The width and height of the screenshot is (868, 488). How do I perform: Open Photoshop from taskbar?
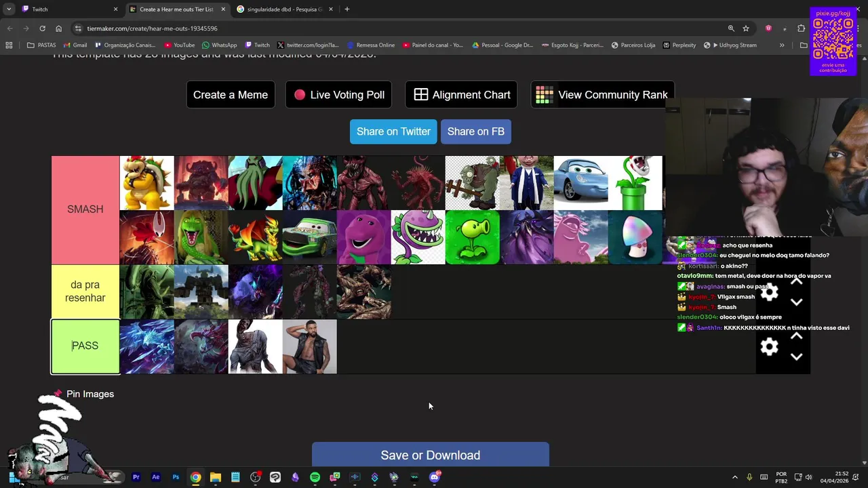[176, 477]
